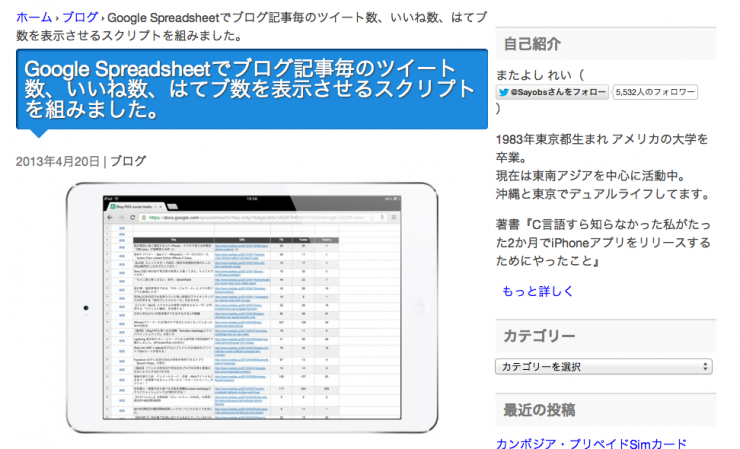Expand the カテゴリーを選択 dropdown
The height and width of the screenshot is (449, 740).
(x=604, y=366)
